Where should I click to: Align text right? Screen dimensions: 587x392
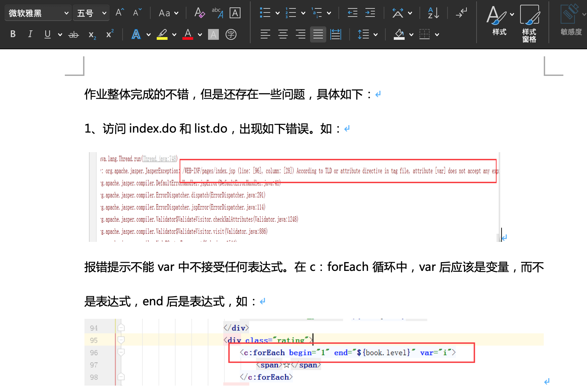click(301, 34)
